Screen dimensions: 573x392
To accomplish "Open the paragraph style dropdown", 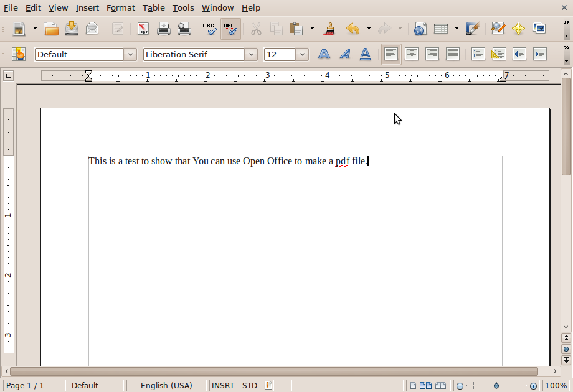I will pos(130,54).
